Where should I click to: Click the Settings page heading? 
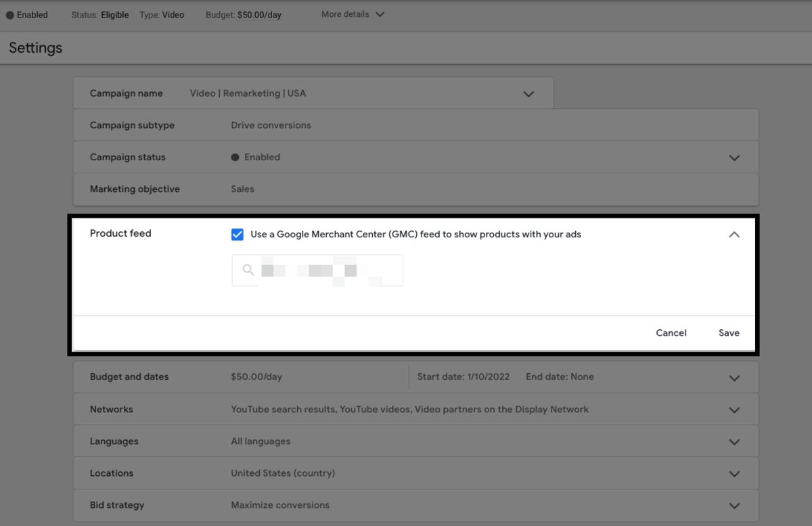[x=36, y=48]
